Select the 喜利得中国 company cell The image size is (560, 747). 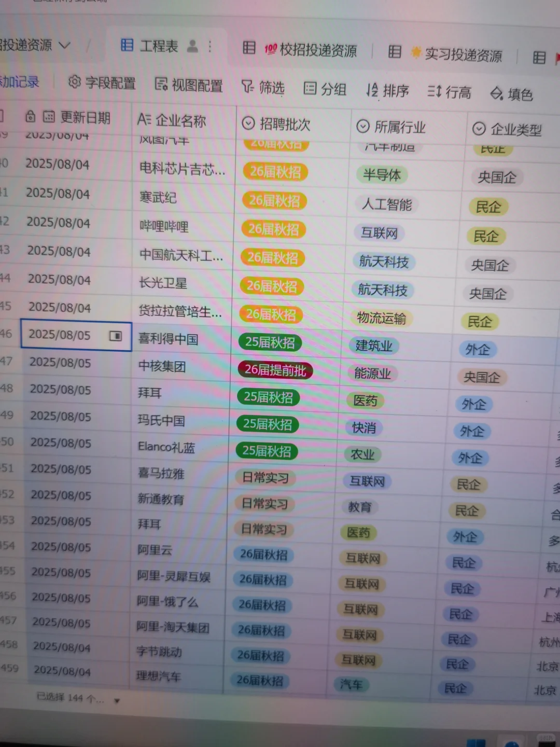pos(179,339)
